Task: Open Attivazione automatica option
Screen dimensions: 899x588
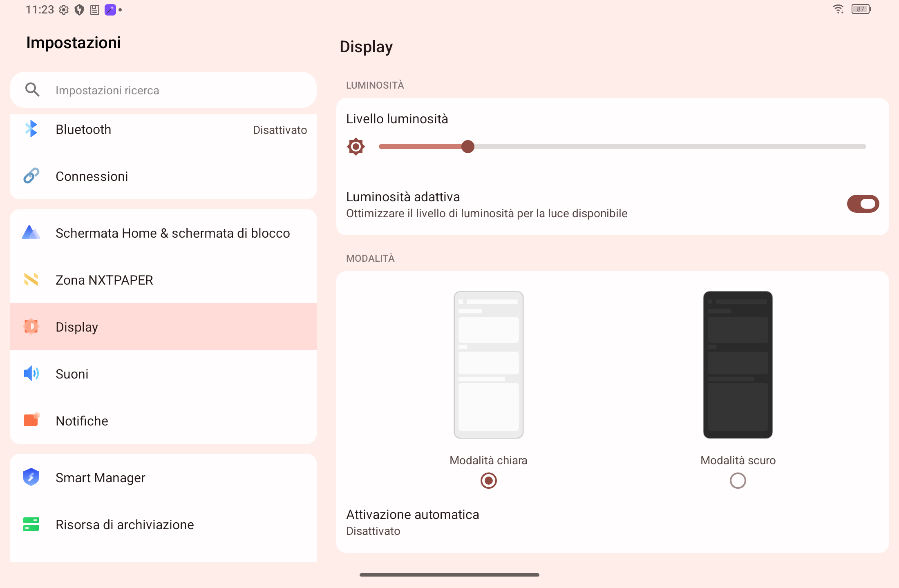Action: (613, 522)
